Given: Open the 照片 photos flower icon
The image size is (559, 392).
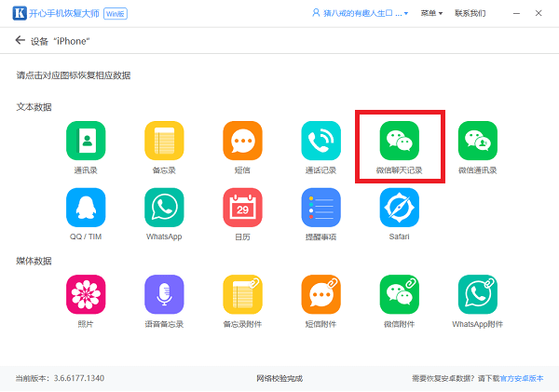Looking at the screenshot, I should [86, 294].
